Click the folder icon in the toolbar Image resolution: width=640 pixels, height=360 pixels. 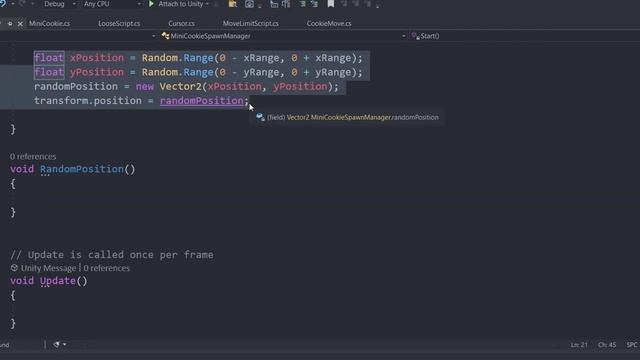click(x=233, y=4)
